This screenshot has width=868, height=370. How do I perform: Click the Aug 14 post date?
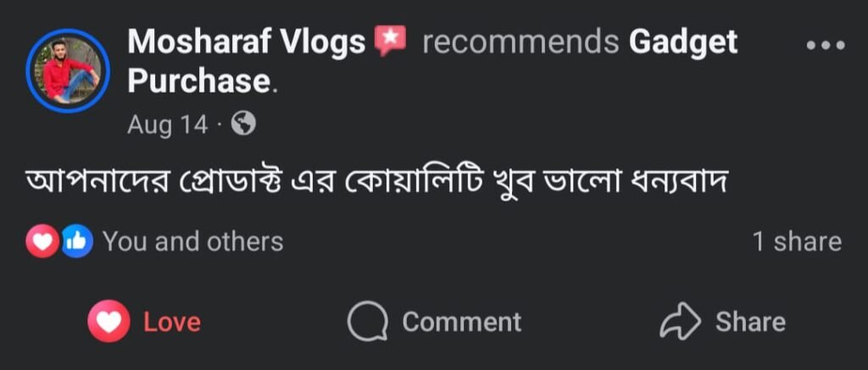click(x=167, y=125)
